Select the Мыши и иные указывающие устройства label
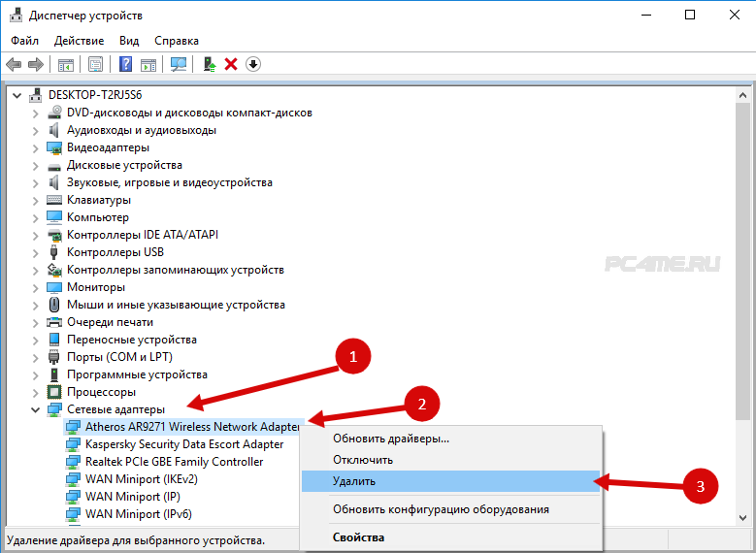The image size is (756, 553). 176,305
